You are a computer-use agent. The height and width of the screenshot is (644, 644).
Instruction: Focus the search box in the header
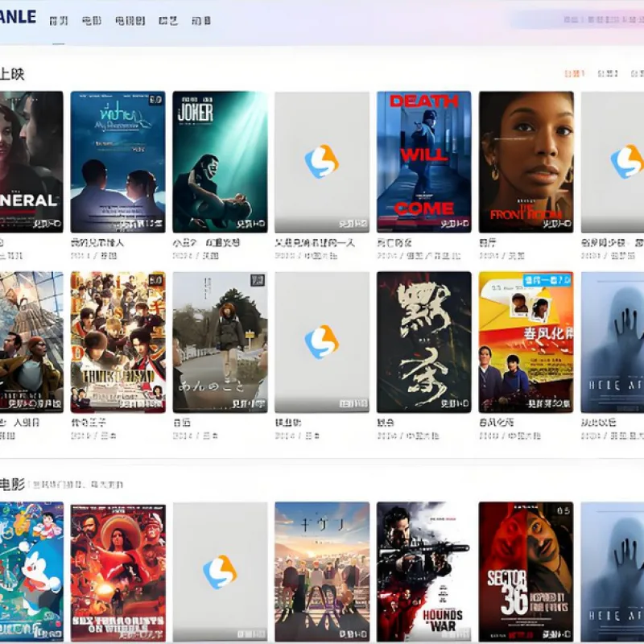(x=577, y=19)
